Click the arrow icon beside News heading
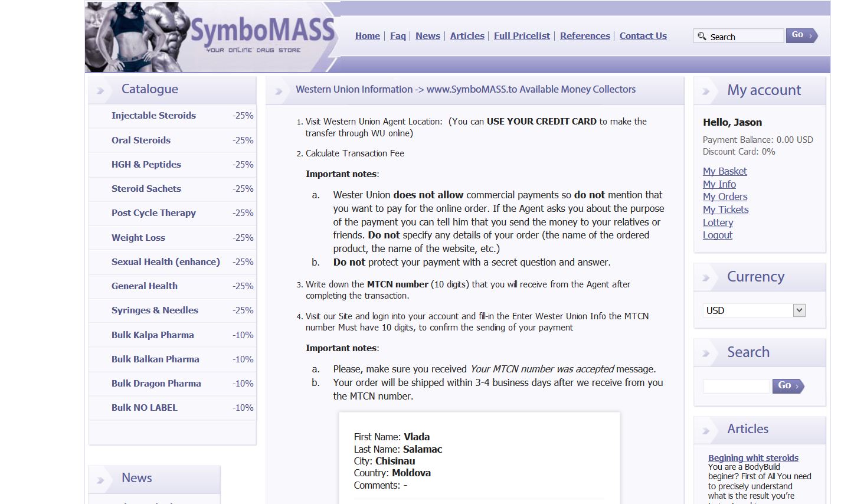 (x=101, y=479)
